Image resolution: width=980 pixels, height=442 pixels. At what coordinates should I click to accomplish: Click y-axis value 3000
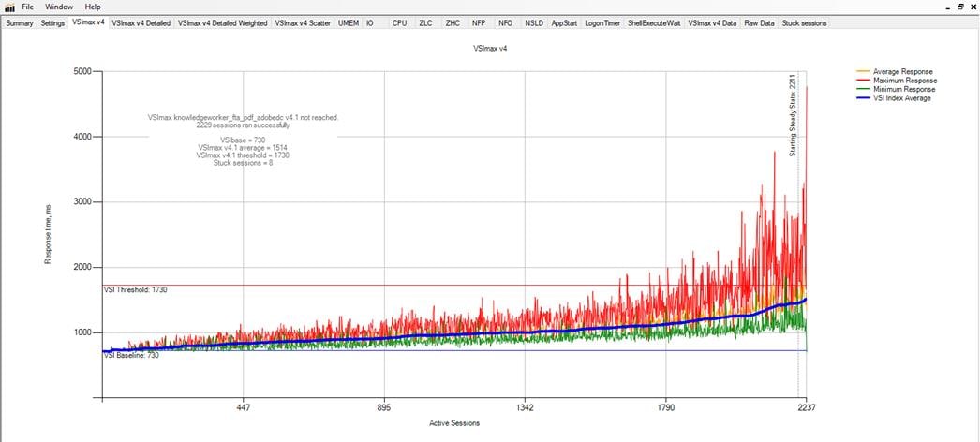pyautogui.click(x=82, y=201)
